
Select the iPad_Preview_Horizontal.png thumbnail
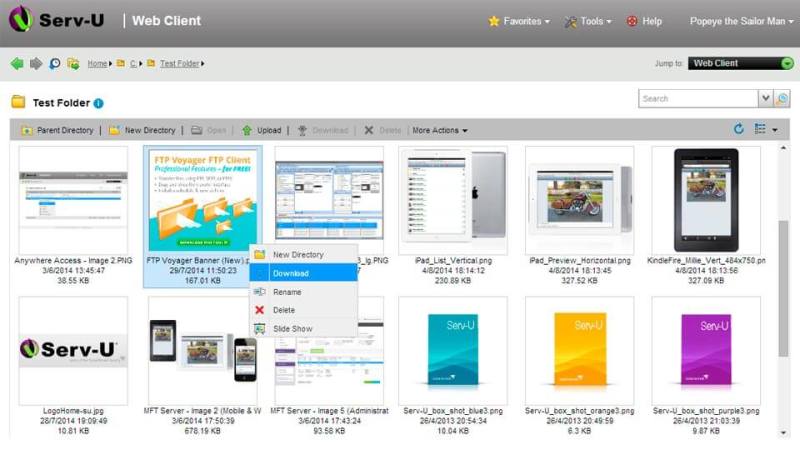[x=579, y=200]
